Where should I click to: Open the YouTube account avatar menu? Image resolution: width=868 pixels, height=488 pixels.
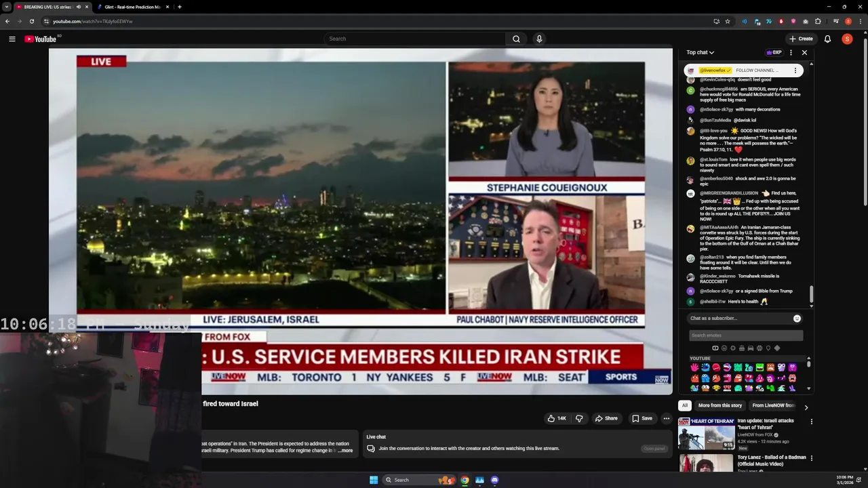click(x=847, y=39)
